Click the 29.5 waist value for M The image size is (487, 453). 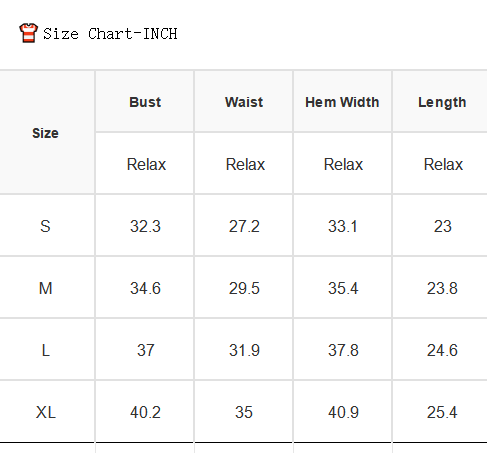click(x=244, y=288)
